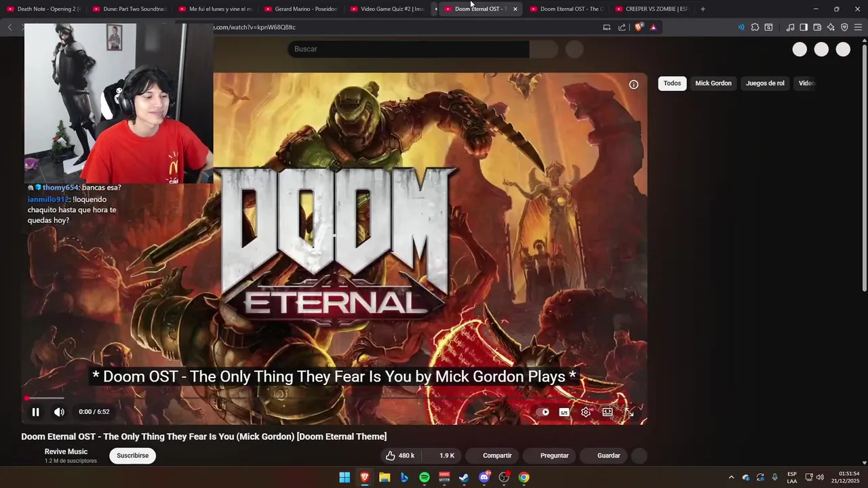
Task: Click the taskbar microphone tray icon
Action: click(774, 477)
